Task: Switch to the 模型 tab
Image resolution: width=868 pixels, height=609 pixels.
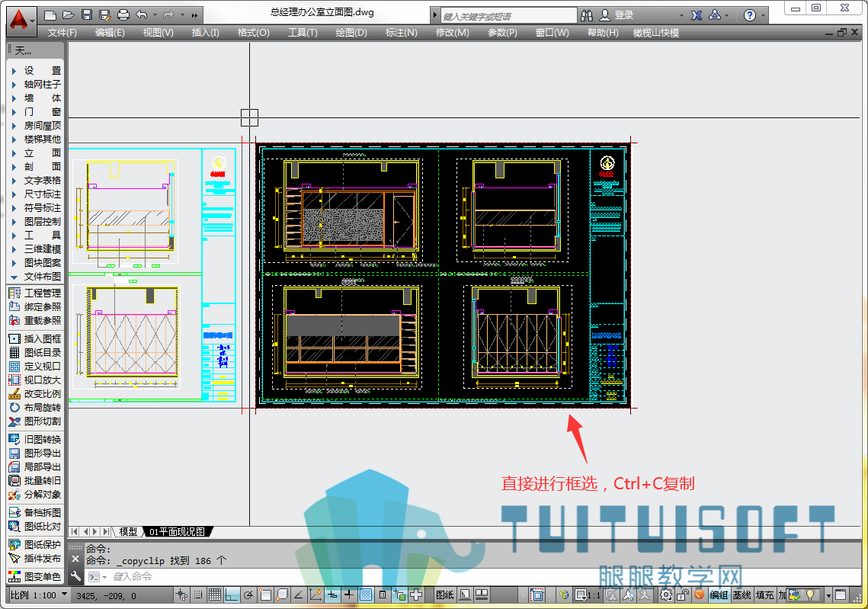Action: (129, 531)
